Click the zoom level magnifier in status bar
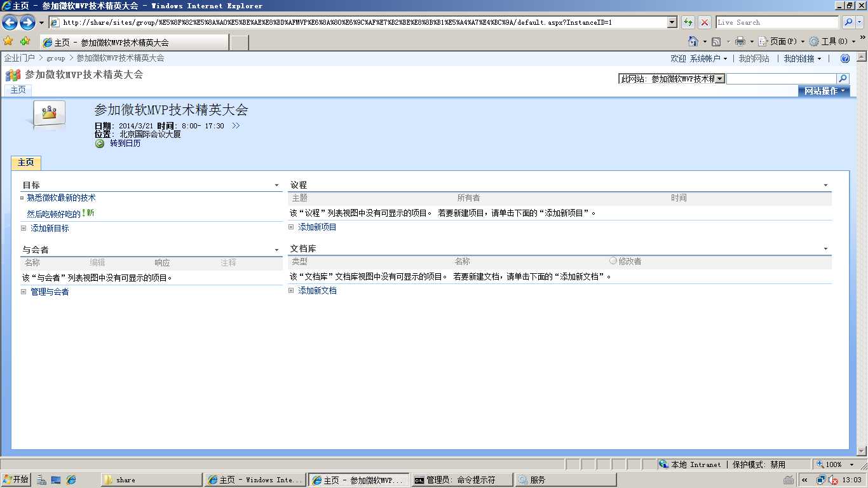The image size is (868, 488). pyautogui.click(x=820, y=464)
